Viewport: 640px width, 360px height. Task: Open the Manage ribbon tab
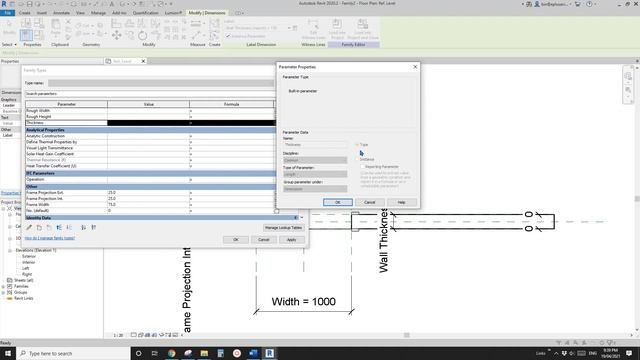coord(98,13)
